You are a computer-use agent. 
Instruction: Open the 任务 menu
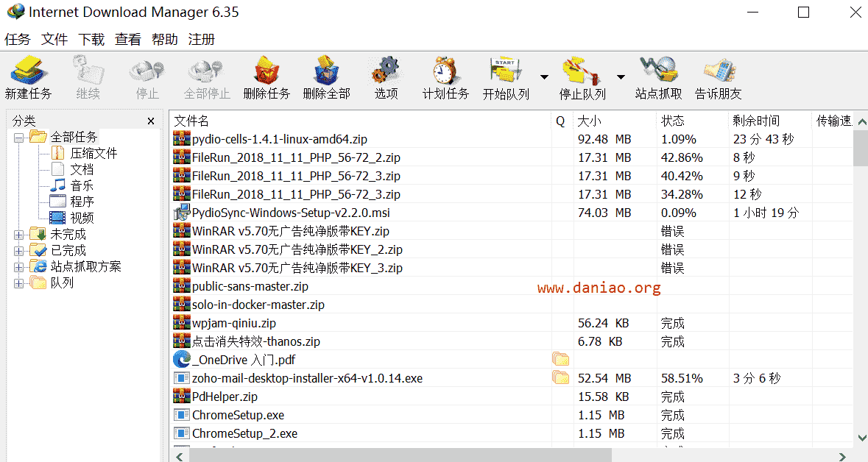click(17, 39)
